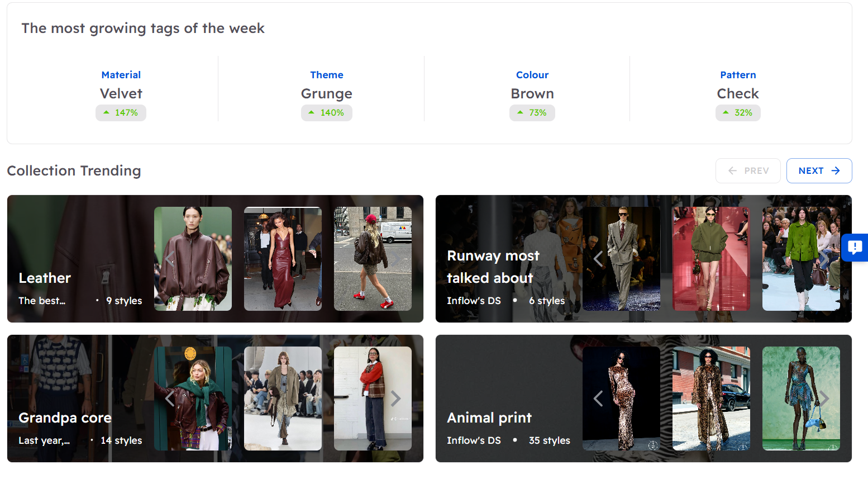Open red leather dress thumbnail
This screenshot has width=868, height=479.
(x=283, y=259)
